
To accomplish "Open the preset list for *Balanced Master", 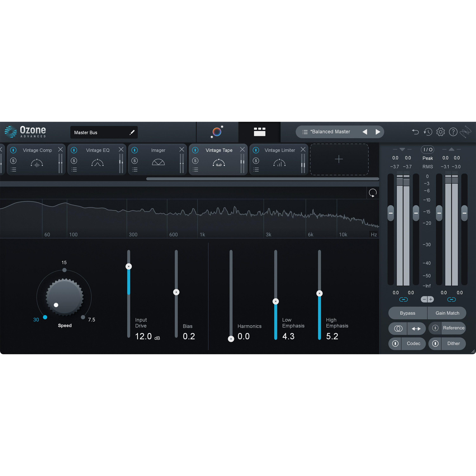I will click(x=305, y=132).
